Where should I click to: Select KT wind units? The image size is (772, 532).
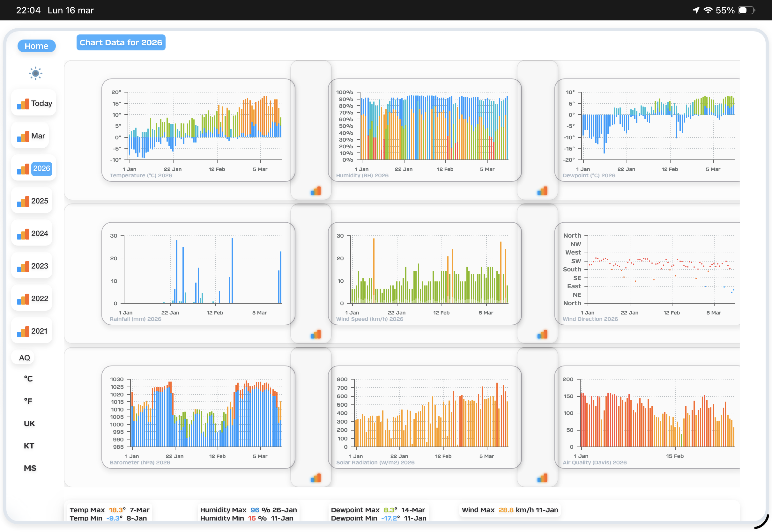(x=29, y=446)
